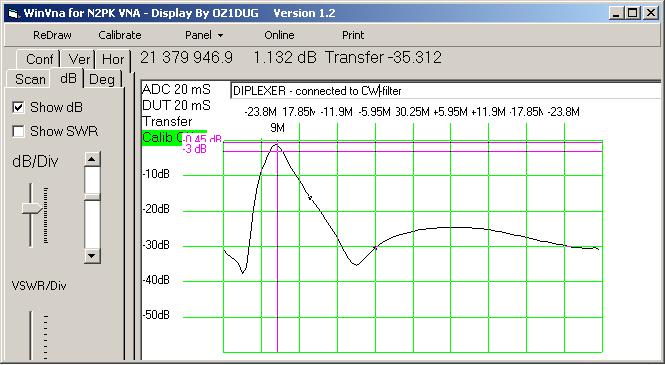Uncheck the Show dB checkbox

pos(18,107)
